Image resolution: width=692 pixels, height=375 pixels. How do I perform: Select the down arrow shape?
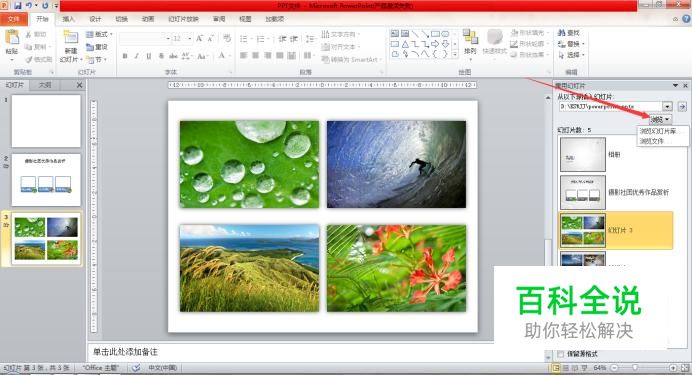(446, 44)
